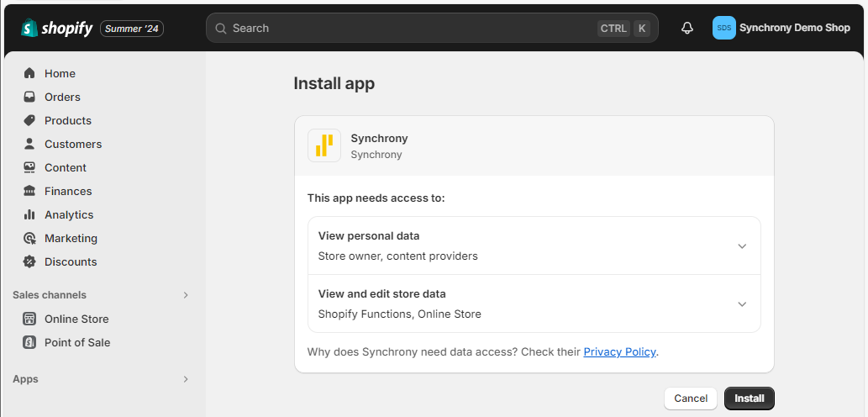
Task: Expand the Sales channels section
Action: pos(186,295)
